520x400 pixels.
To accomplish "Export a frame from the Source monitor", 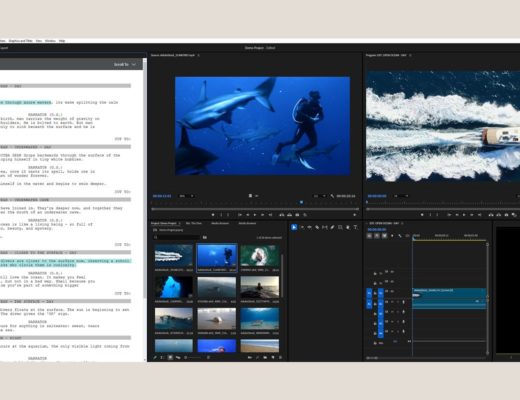I will (x=297, y=215).
